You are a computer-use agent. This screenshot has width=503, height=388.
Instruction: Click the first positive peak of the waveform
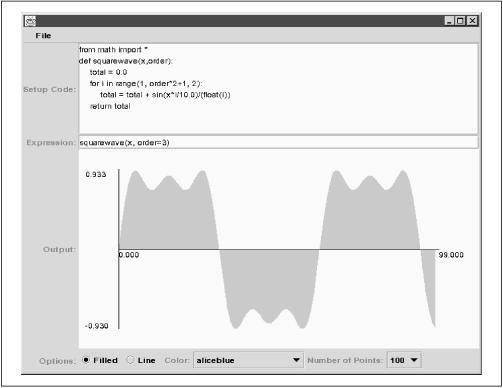tap(135, 172)
